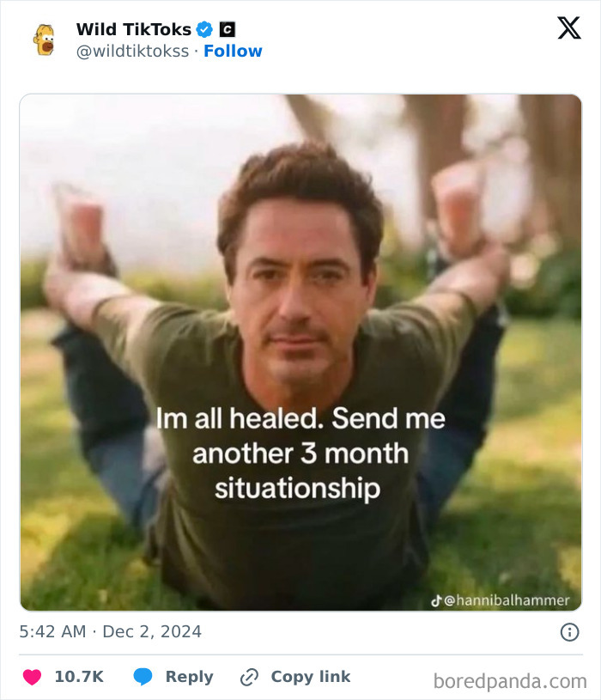Click the 10.7K likes count
Viewport: 601px width, 700px height.
79,677
